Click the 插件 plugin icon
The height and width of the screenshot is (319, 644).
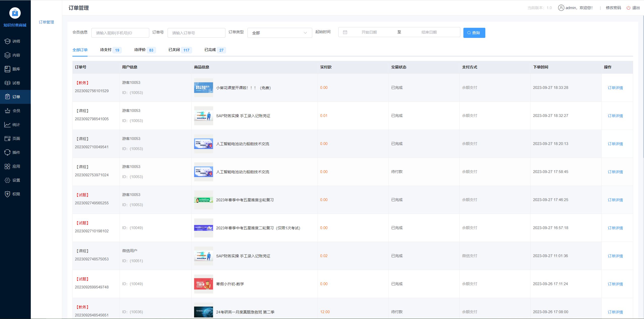tap(8, 152)
